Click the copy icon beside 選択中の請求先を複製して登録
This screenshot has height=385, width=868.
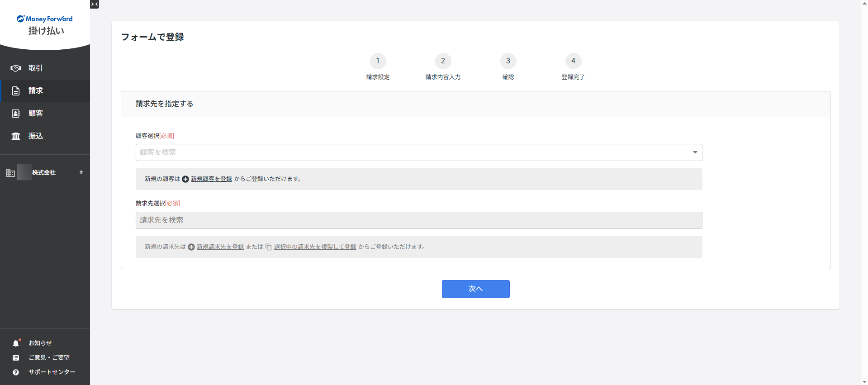[x=268, y=247]
